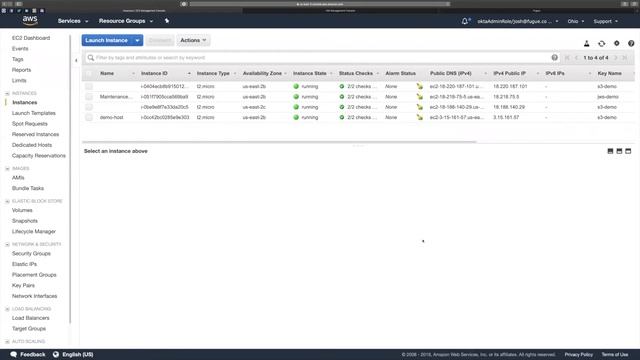Click the filter by tags search field
Viewport: 640px width, 360px height.
tap(322, 58)
